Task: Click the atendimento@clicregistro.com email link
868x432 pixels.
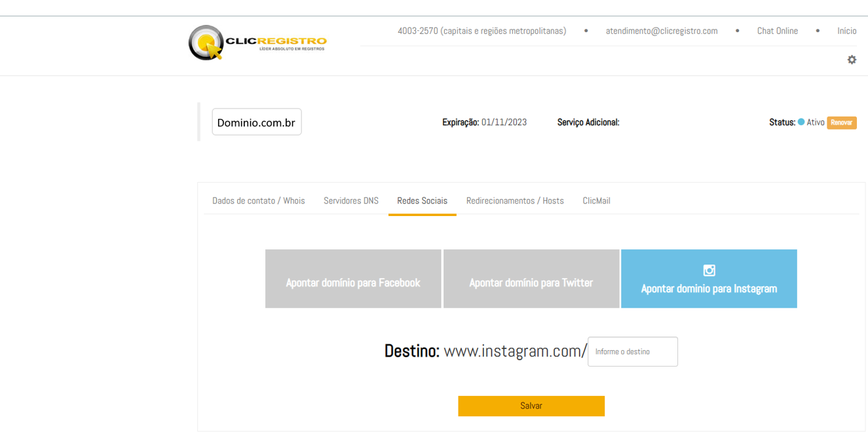Action: tap(661, 31)
